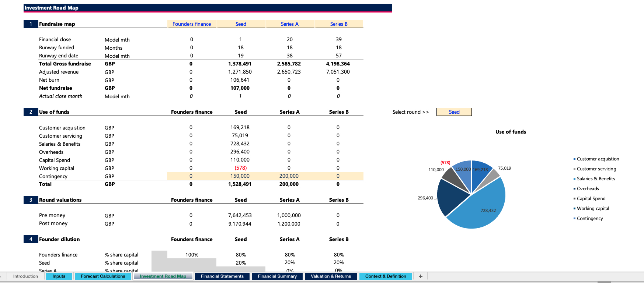The image size is (644, 283).
Task: Go to the Financial Statements tab
Action: (x=222, y=276)
